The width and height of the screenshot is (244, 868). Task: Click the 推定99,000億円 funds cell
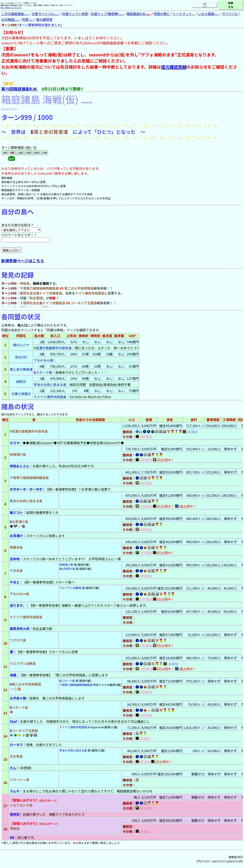[170, 472]
